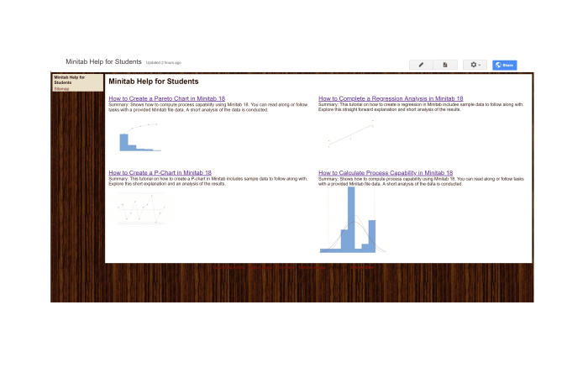Open the Process Capability tutorial link
The width and height of the screenshot is (588, 368).
(386, 172)
